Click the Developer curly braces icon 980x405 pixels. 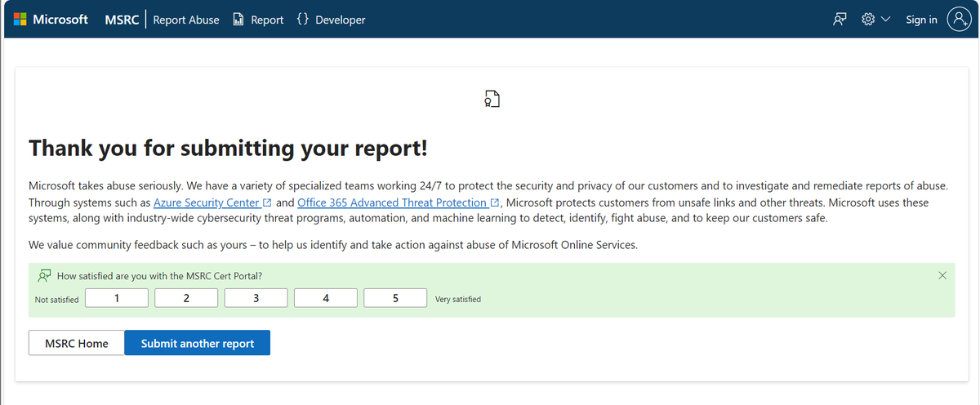click(303, 20)
